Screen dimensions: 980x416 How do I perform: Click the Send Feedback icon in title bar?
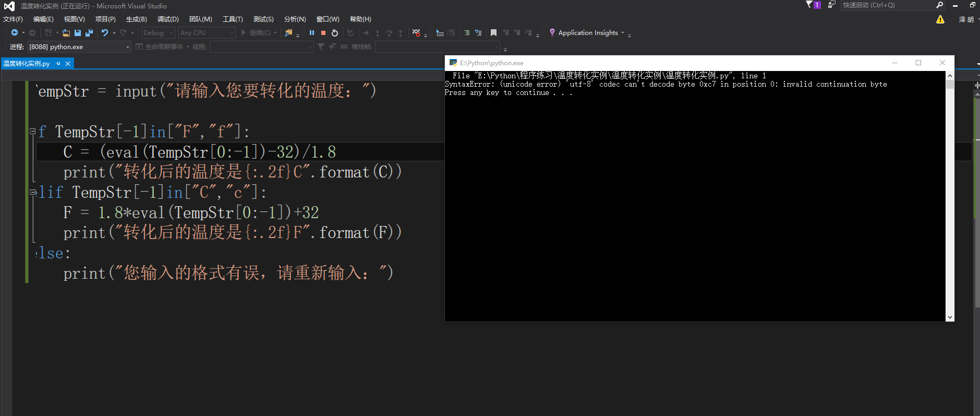coord(832,5)
